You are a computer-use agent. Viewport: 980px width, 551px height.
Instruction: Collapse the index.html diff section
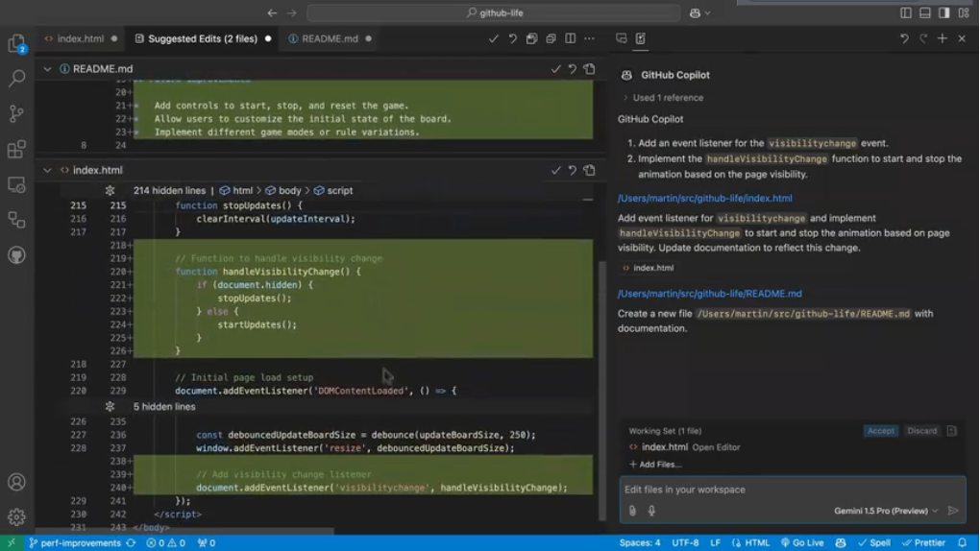coord(47,170)
